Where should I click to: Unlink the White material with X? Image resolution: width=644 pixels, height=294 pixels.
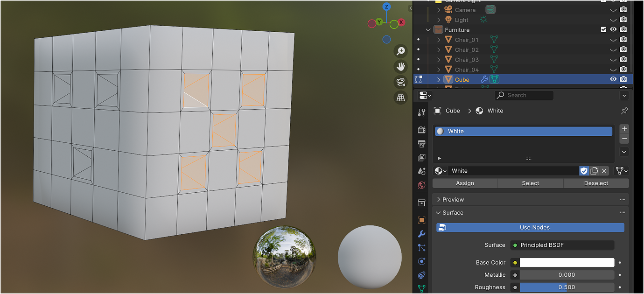pos(604,171)
